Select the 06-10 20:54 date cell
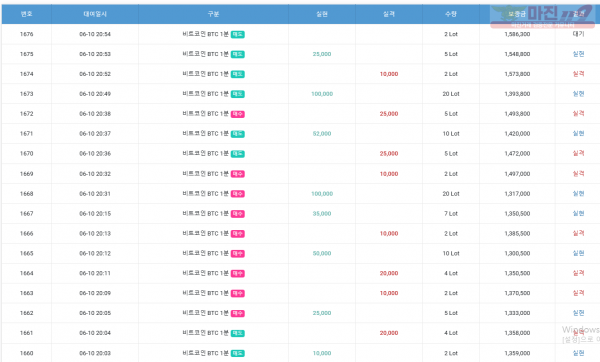The width and height of the screenshot is (600, 362). [95, 34]
